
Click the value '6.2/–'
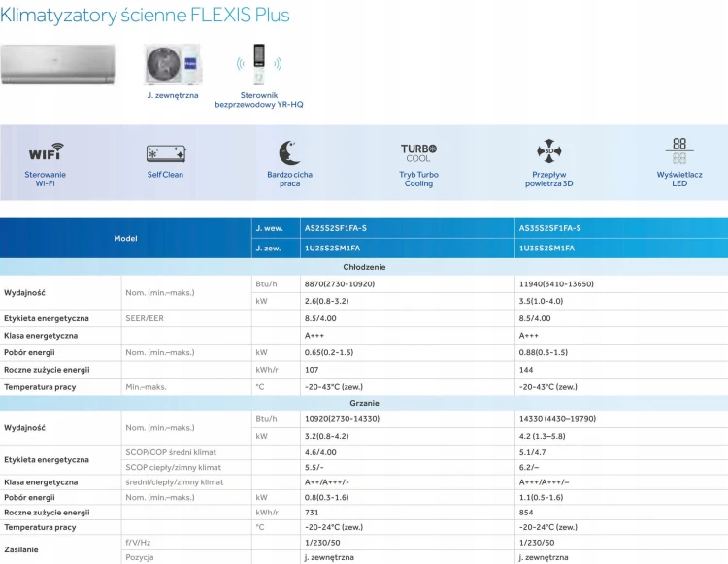529,468
